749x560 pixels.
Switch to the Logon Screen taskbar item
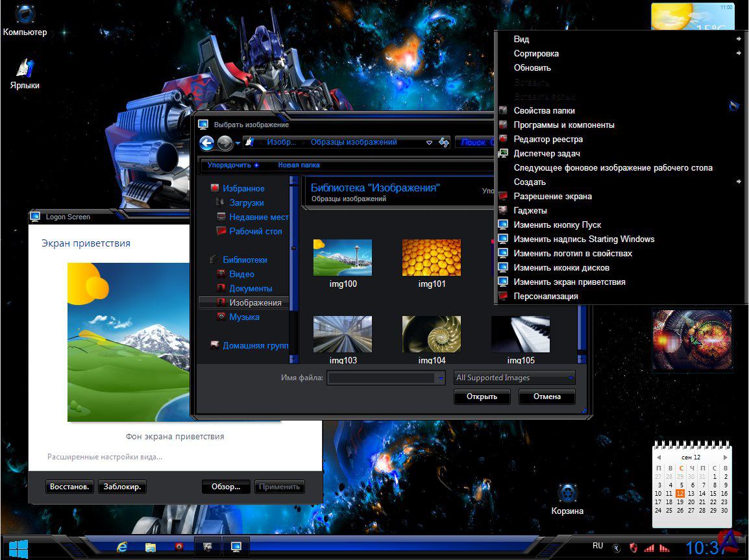tap(236, 546)
